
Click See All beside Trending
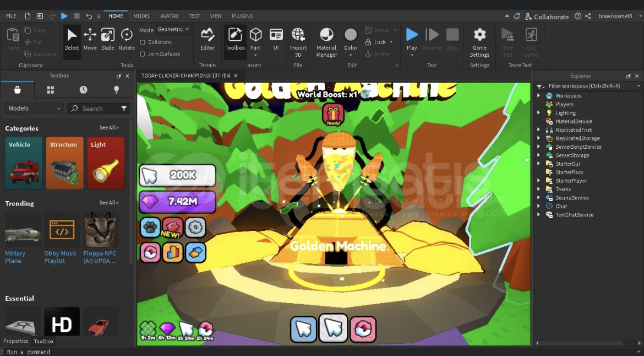point(109,203)
